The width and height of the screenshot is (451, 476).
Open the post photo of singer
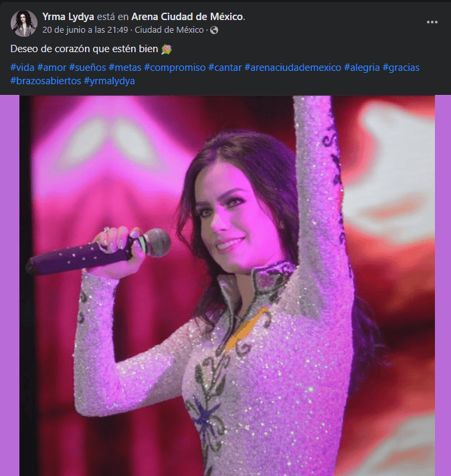click(228, 287)
